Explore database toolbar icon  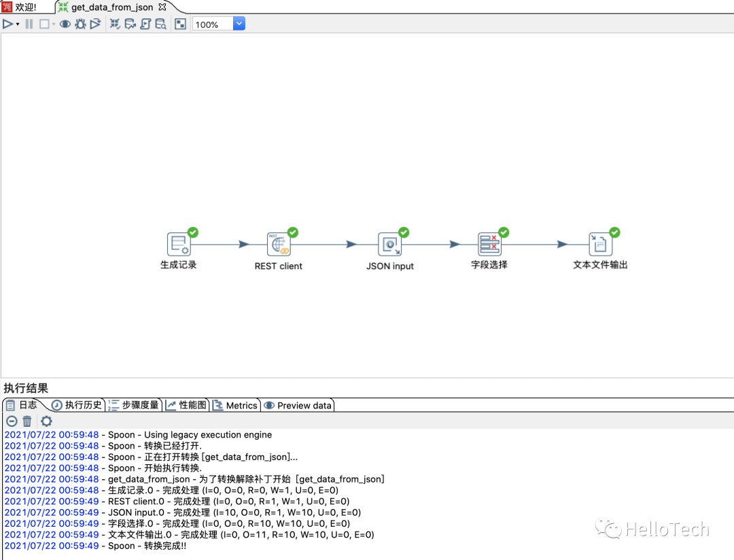point(160,24)
